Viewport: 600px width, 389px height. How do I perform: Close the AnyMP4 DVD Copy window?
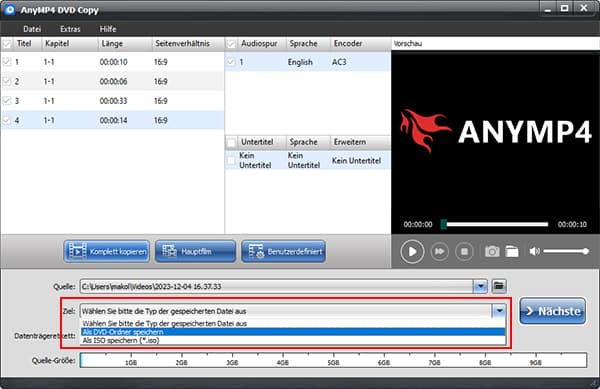tap(584, 8)
